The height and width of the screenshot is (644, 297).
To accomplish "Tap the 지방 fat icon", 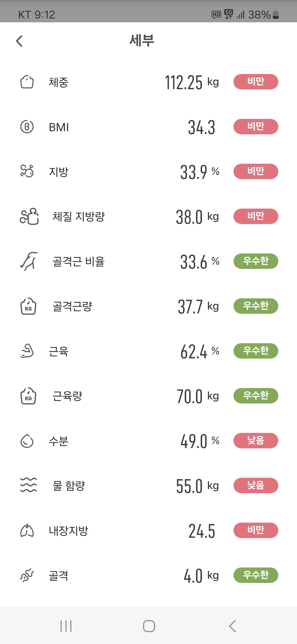I will coord(27,171).
